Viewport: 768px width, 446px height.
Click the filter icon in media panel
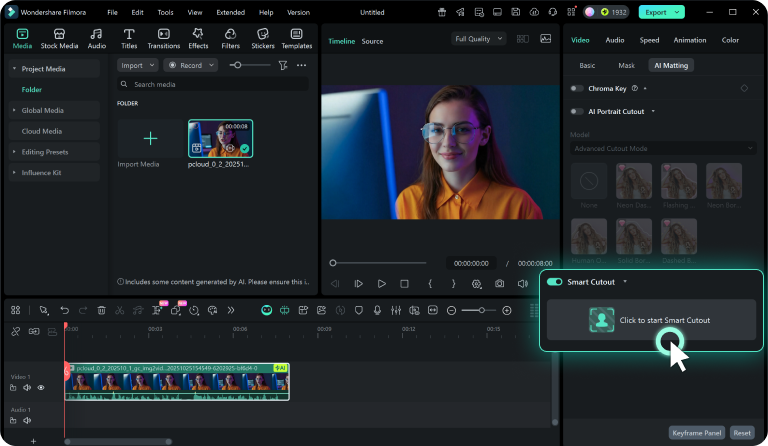coord(283,65)
